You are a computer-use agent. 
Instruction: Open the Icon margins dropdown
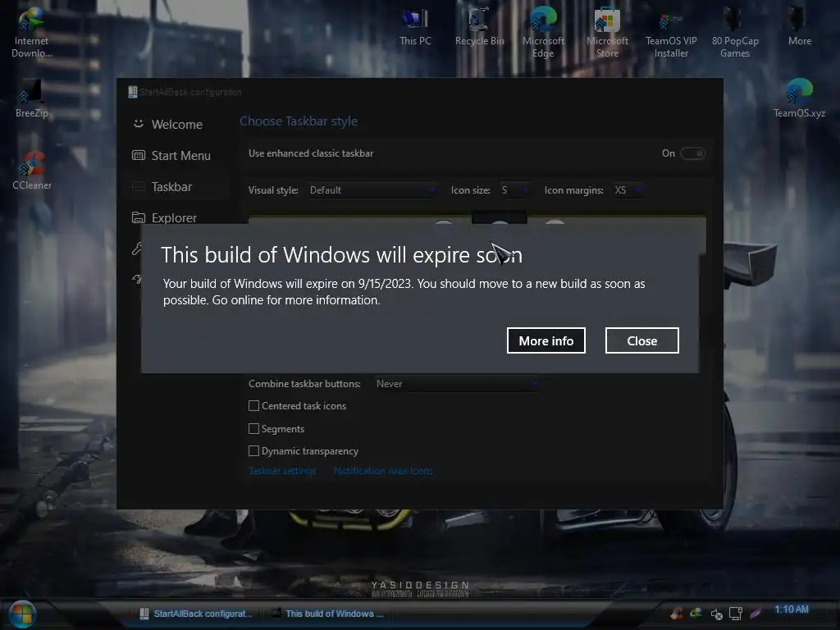[x=628, y=190]
